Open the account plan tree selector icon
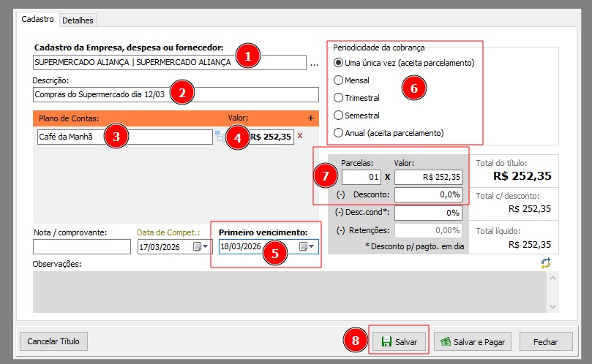592x364 pixels. (219, 136)
